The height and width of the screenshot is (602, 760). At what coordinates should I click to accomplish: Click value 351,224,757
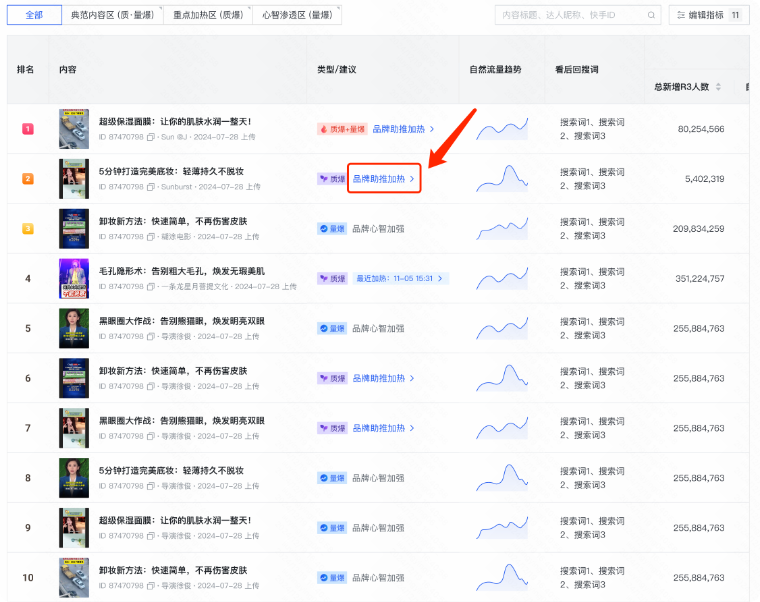pyautogui.click(x=700, y=279)
